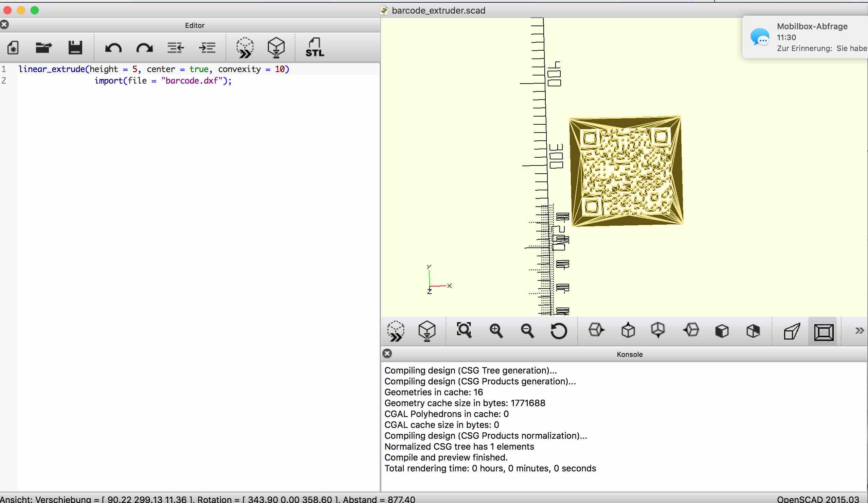Export as STL
This screenshot has width=868, height=503.
click(314, 48)
